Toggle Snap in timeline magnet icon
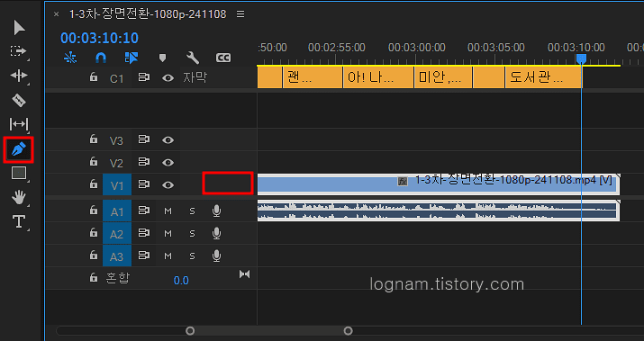644x341 pixels. (x=101, y=58)
